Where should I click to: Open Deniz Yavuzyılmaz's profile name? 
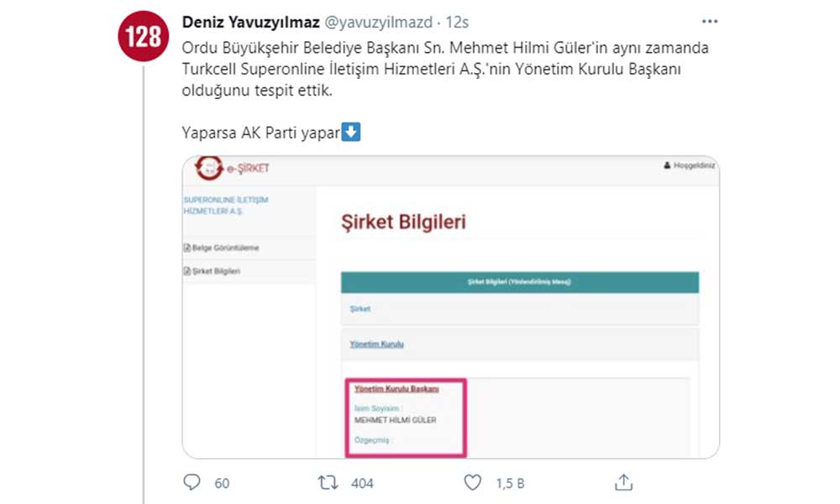(250, 22)
